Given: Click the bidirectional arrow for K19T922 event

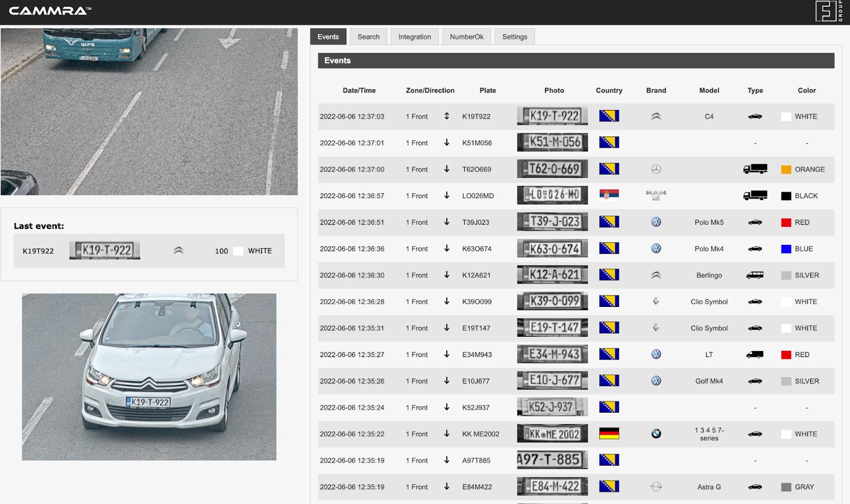Looking at the screenshot, I should click(447, 116).
